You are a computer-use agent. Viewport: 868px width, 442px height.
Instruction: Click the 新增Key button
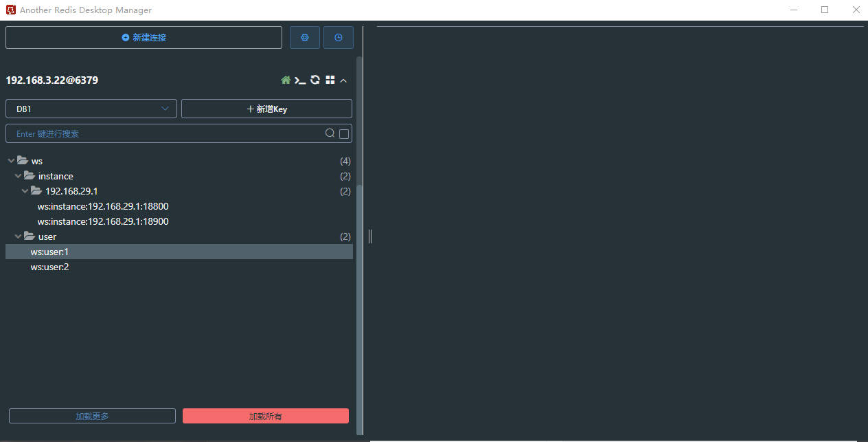coord(266,108)
